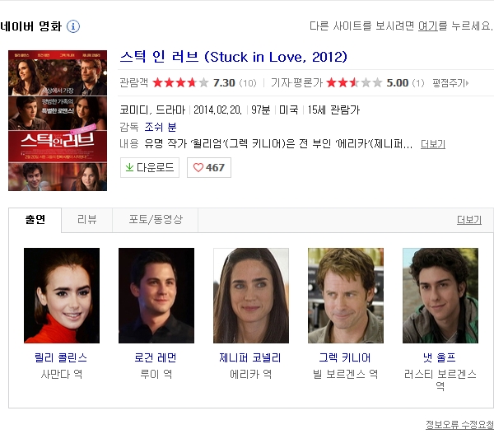Click the audience red star rating
The image size is (494, 448).
pos(180,83)
